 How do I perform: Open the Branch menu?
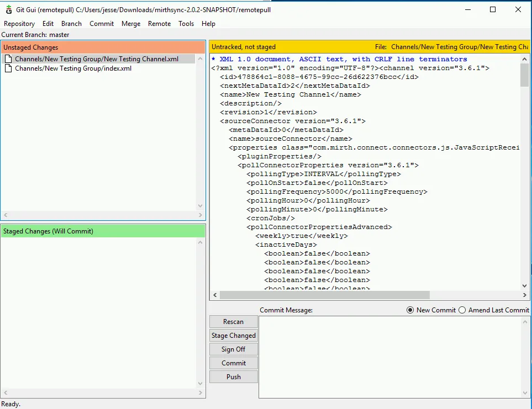click(71, 24)
